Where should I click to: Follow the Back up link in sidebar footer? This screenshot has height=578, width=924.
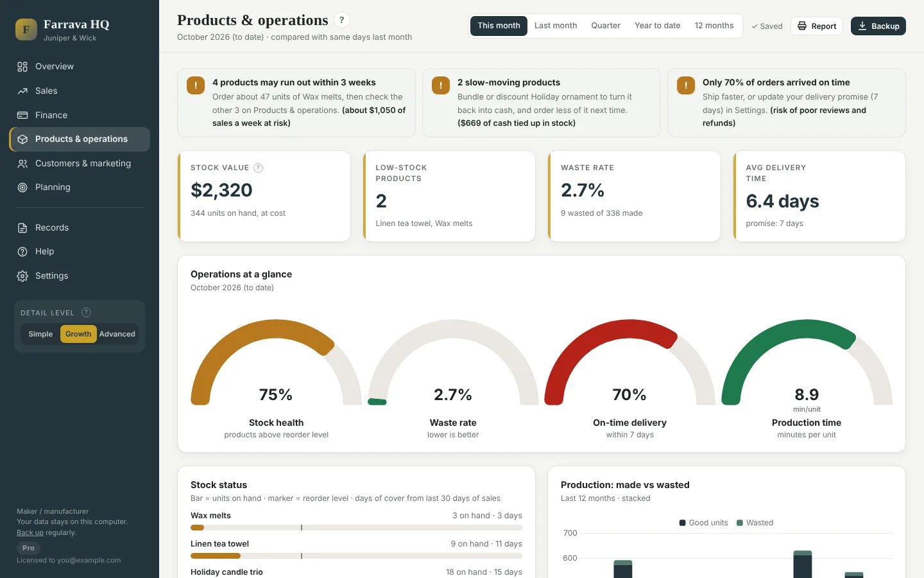30,533
